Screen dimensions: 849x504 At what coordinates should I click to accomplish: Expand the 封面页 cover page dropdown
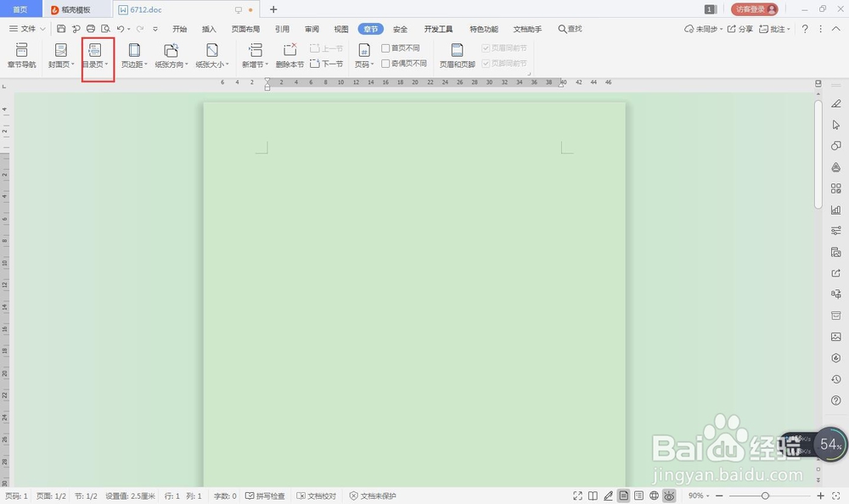click(60, 56)
